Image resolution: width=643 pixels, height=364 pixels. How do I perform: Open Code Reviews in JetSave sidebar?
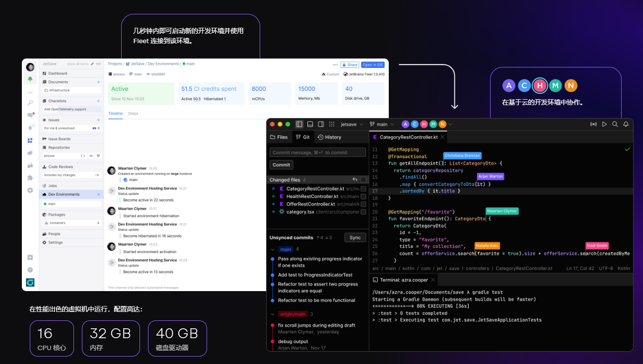point(71,167)
